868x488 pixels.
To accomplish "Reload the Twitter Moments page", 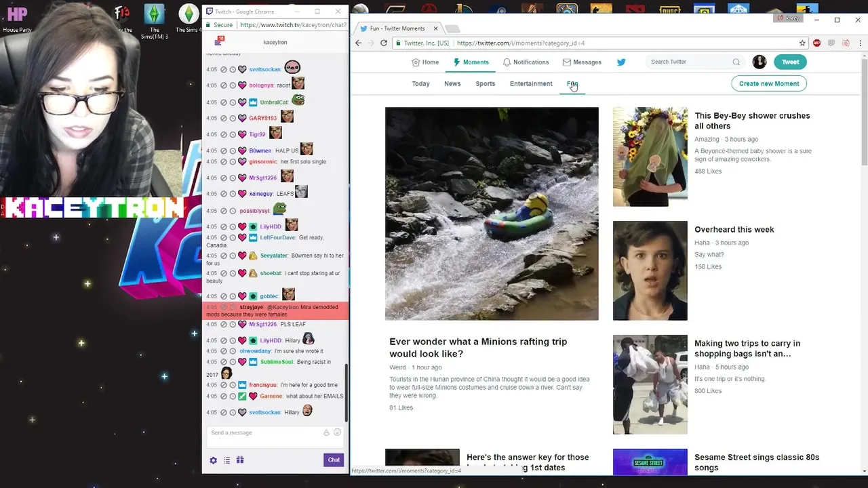I will click(384, 43).
